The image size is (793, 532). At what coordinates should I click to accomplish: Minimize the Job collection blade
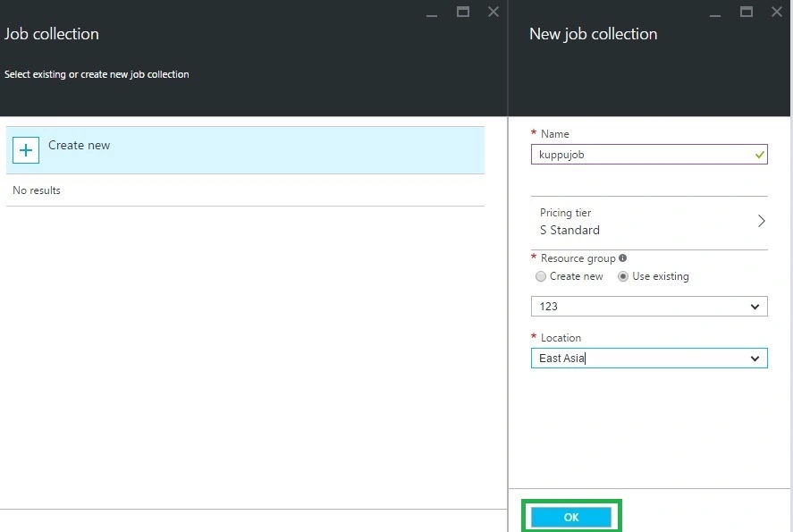click(x=432, y=13)
